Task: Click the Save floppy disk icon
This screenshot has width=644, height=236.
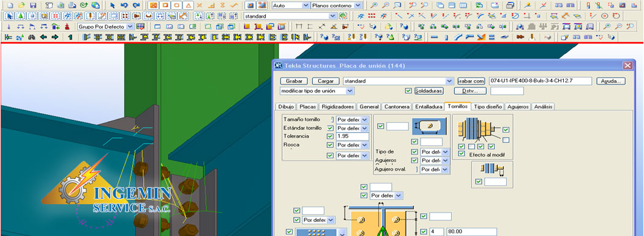Action: tap(33, 6)
